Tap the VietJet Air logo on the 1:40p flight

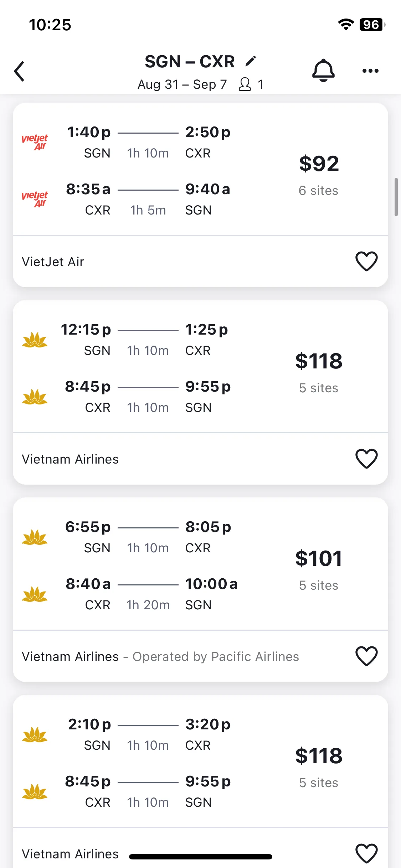[x=35, y=142]
